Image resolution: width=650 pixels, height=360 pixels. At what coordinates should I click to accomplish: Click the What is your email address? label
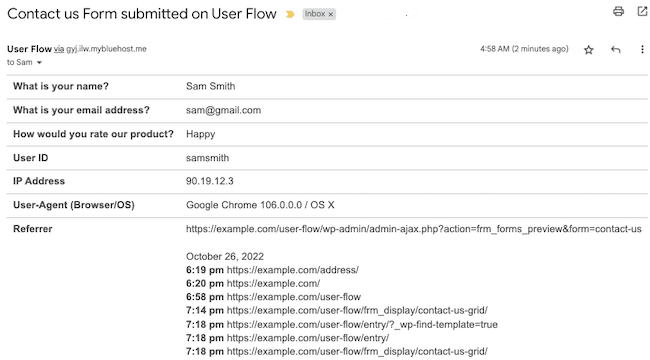(81, 110)
